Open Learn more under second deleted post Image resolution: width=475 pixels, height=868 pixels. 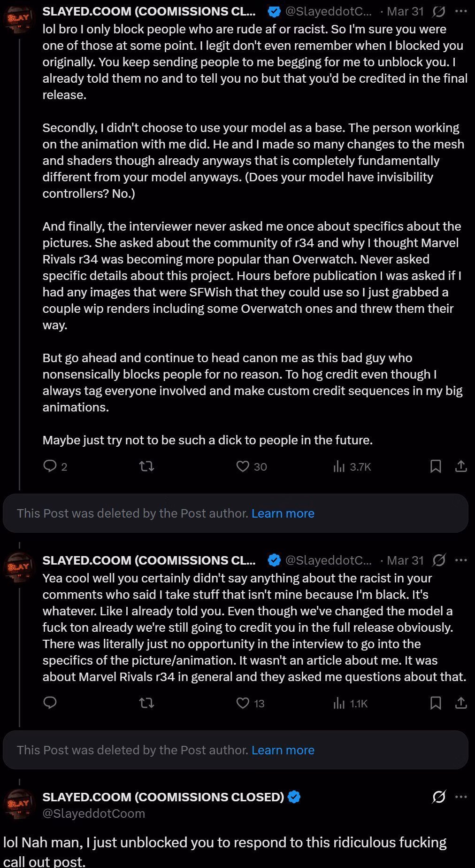point(283,750)
